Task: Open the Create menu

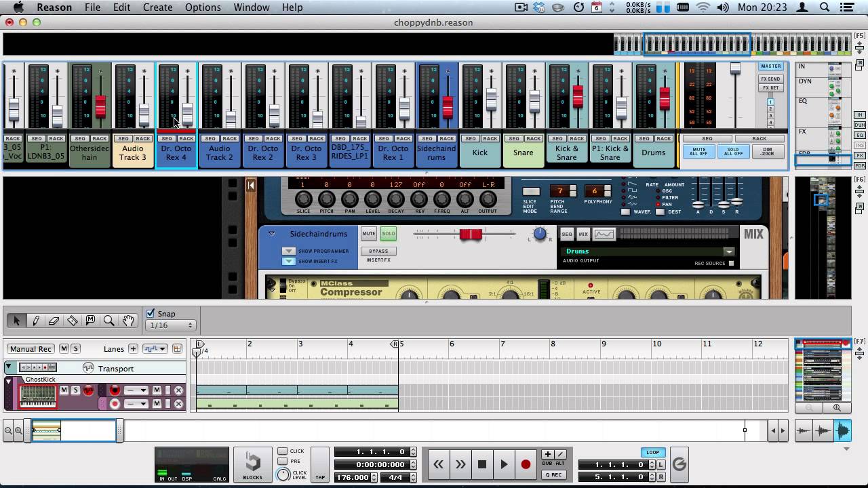Action: point(157,7)
